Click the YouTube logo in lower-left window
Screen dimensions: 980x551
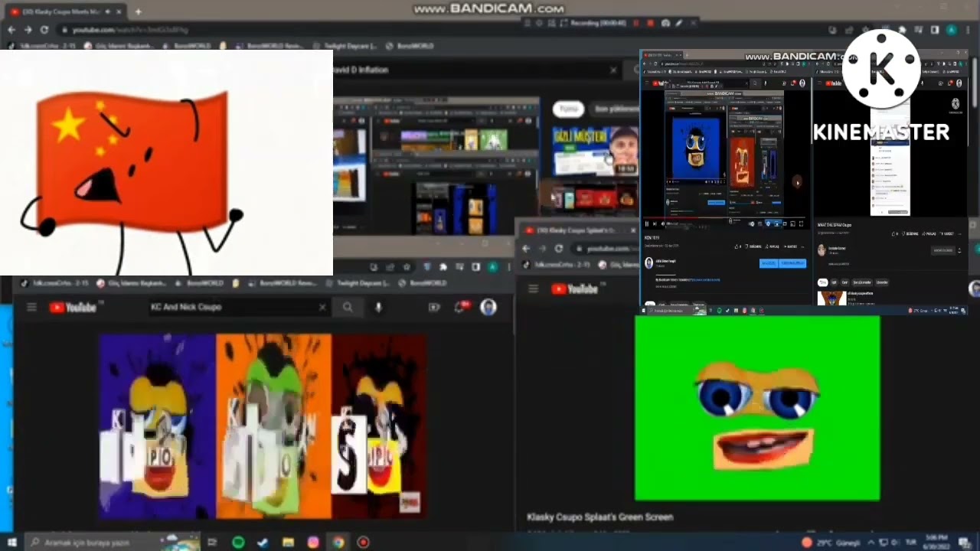[x=73, y=308]
